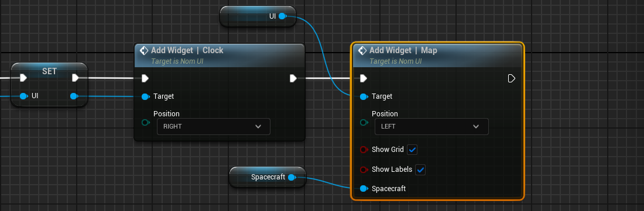Click the SET node's execution output pin
This screenshot has width=644, height=211.
pos(76,78)
